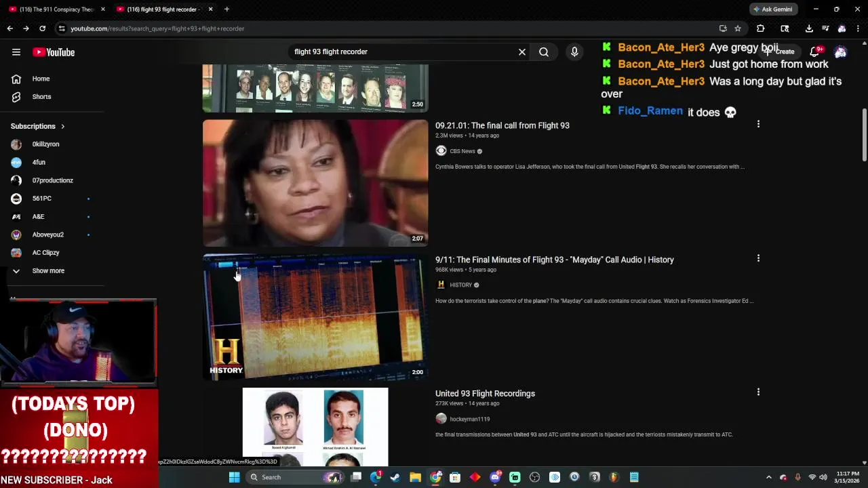This screenshot has width=868, height=488.
Task: Open '09.21.01: The final call from Flight 93' title
Action: (x=502, y=125)
